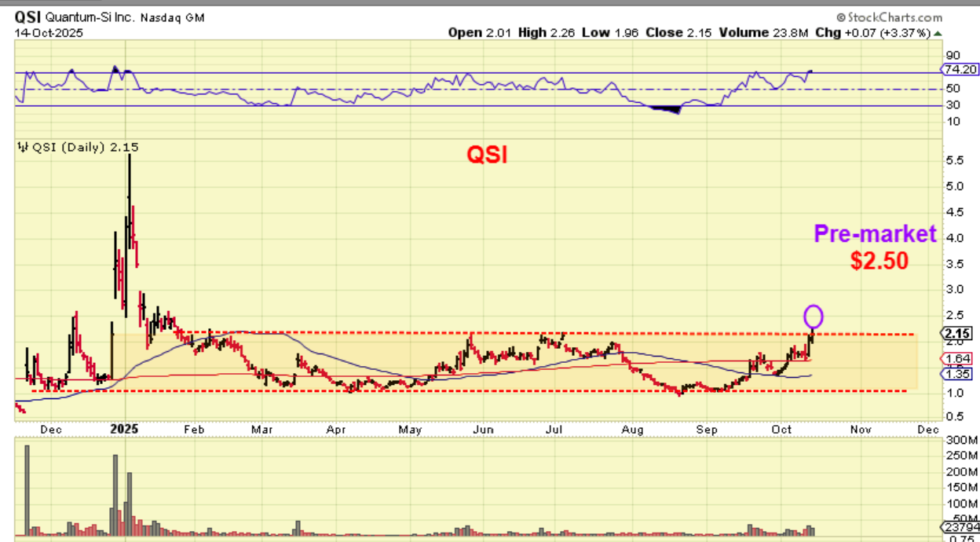980x542 pixels.
Task: Click the 10 level on RSI axis
Action: point(954,121)
